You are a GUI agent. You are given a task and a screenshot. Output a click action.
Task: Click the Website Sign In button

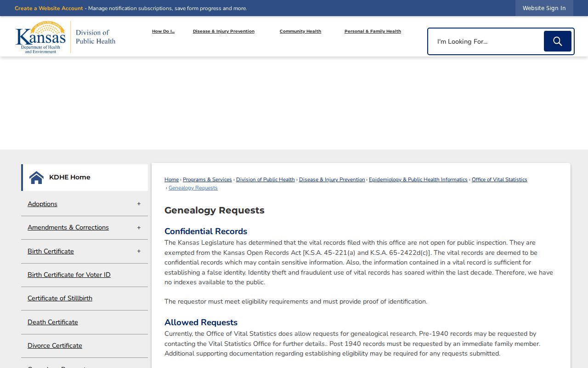tap(544, 8)
